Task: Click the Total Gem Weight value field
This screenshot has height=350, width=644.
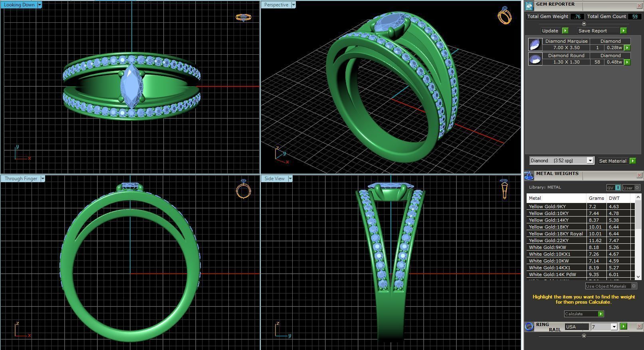Action: [x=577, y=16]
